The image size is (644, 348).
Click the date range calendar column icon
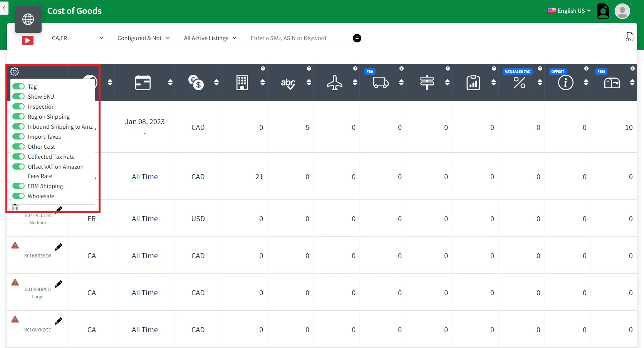pos(143,82)
